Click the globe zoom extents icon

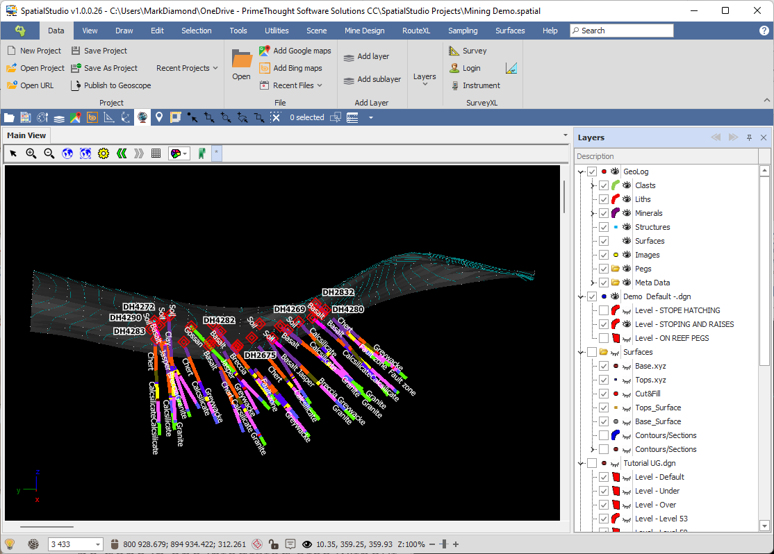(x=85, y=154)
